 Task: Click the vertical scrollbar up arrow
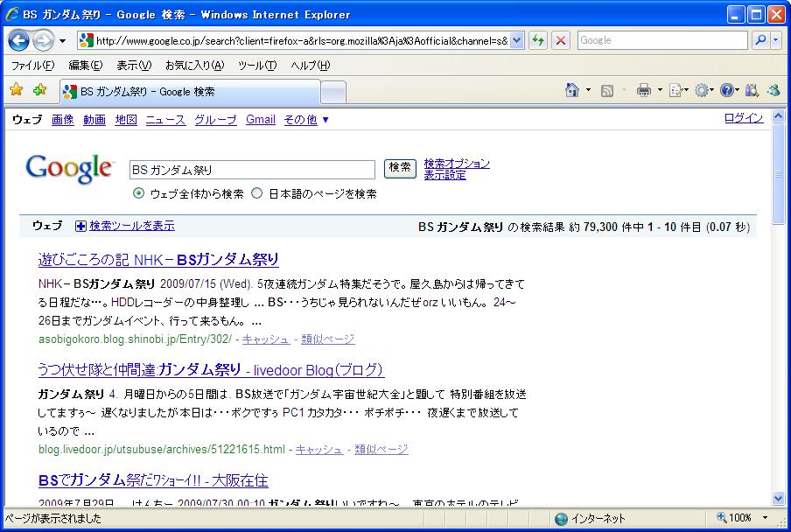tap(779, 116)
